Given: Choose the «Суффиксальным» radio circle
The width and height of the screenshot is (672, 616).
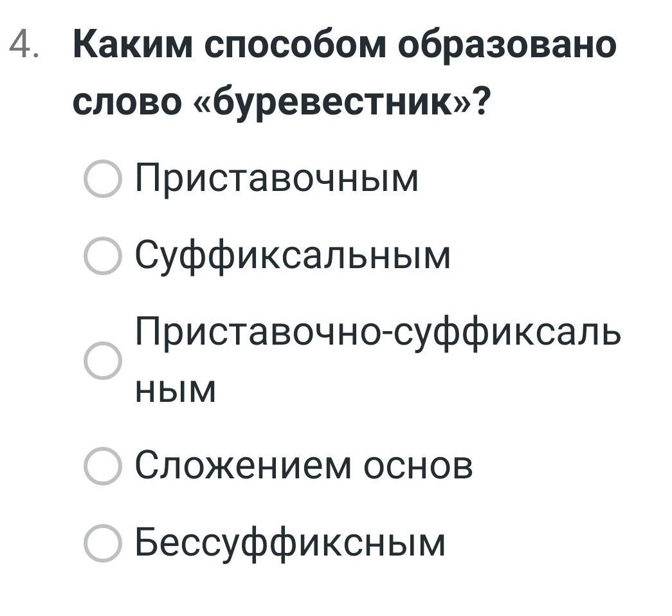Looking at the screenshot, I should coord(103,255).
